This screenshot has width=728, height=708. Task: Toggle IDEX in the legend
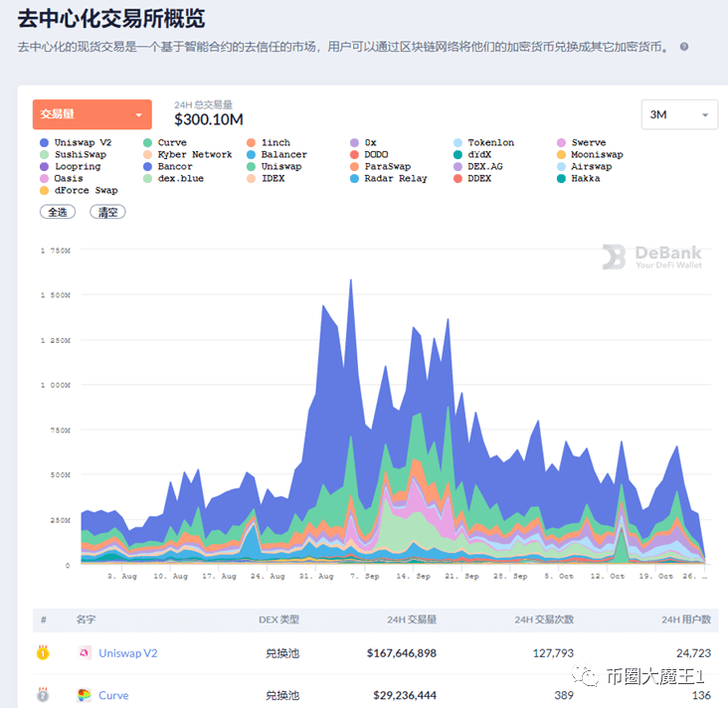click(266, 178)
